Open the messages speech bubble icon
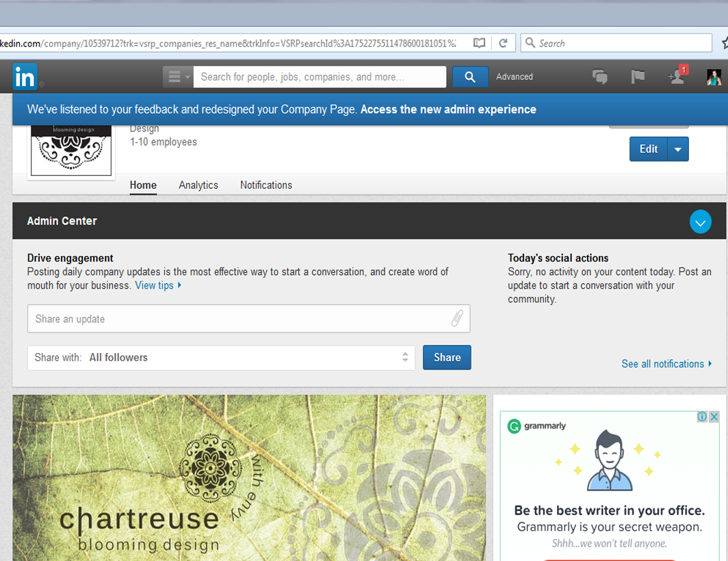This screenshot has width=728, height=561. [600, 77]
